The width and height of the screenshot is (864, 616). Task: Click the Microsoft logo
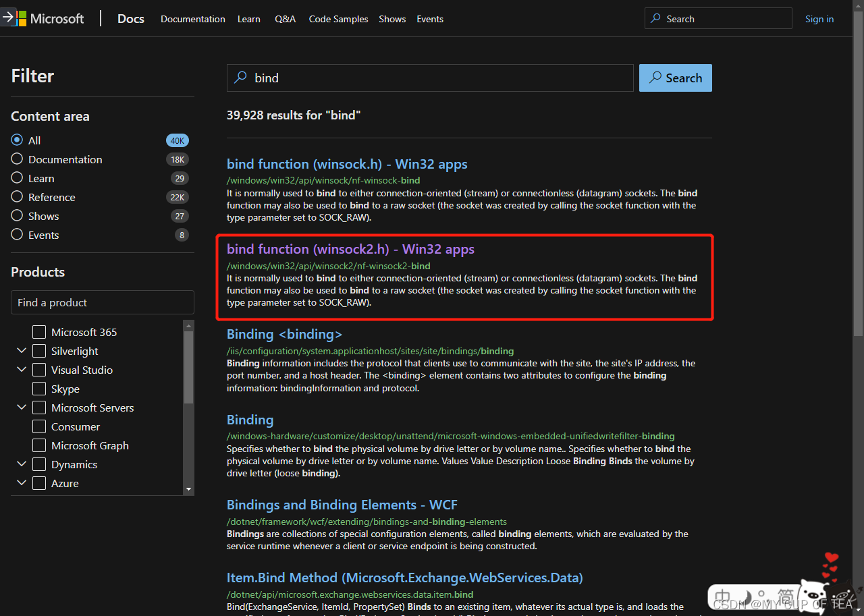pos(49,18)
